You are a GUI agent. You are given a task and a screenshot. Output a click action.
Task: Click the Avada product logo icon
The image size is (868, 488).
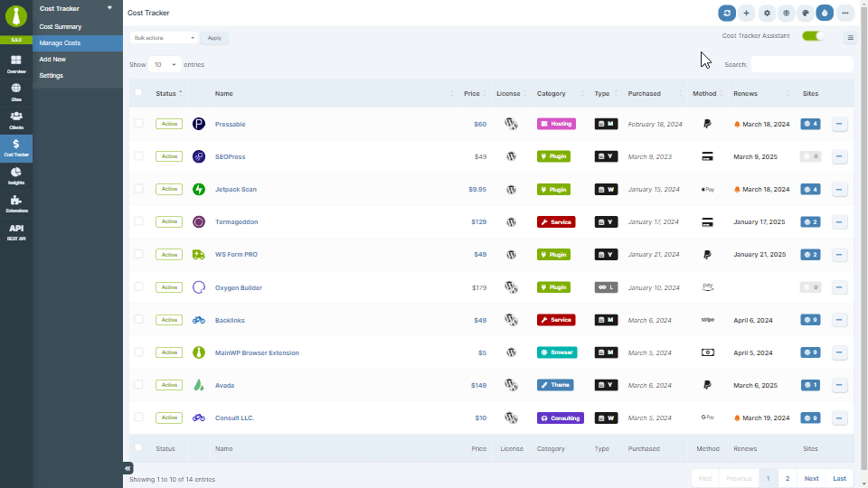(x=199, y=385)
